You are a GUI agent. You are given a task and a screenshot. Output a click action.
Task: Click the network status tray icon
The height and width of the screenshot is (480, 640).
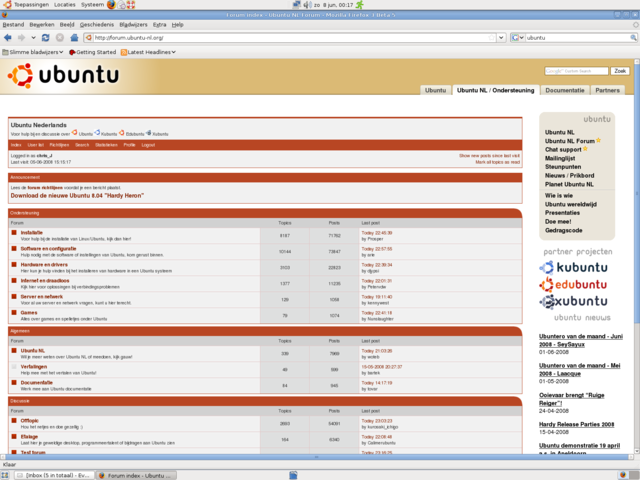tap(297, 4)
